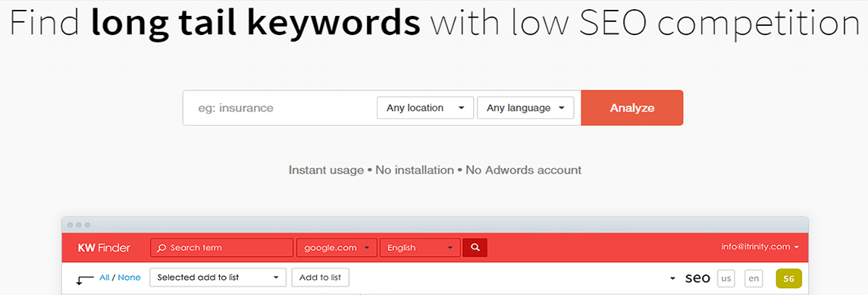868x295 pixels.
Task: Open the Selected add to list dropdown
Action: pyautogui.click(x=218, y=278)
